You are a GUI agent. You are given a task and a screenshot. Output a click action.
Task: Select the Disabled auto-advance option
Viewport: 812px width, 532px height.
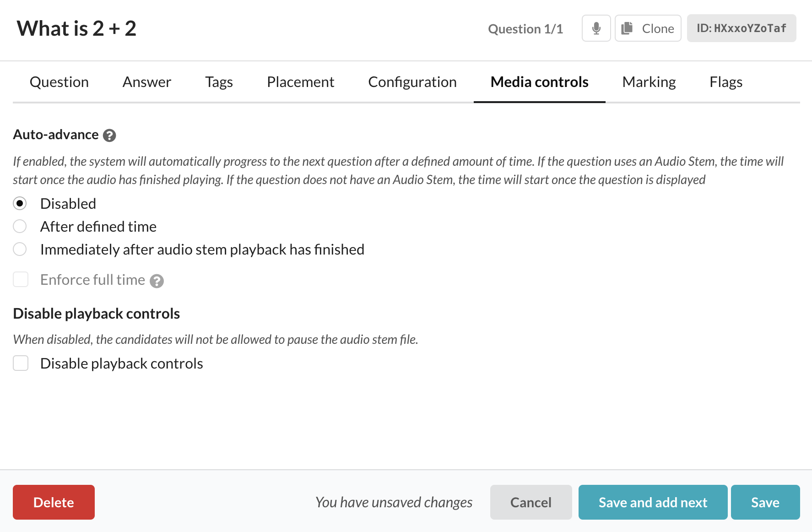[20, 203]
